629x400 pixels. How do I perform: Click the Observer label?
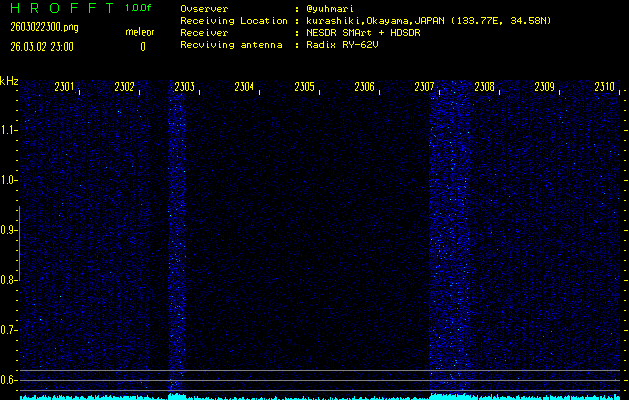(x=204, y=9)
